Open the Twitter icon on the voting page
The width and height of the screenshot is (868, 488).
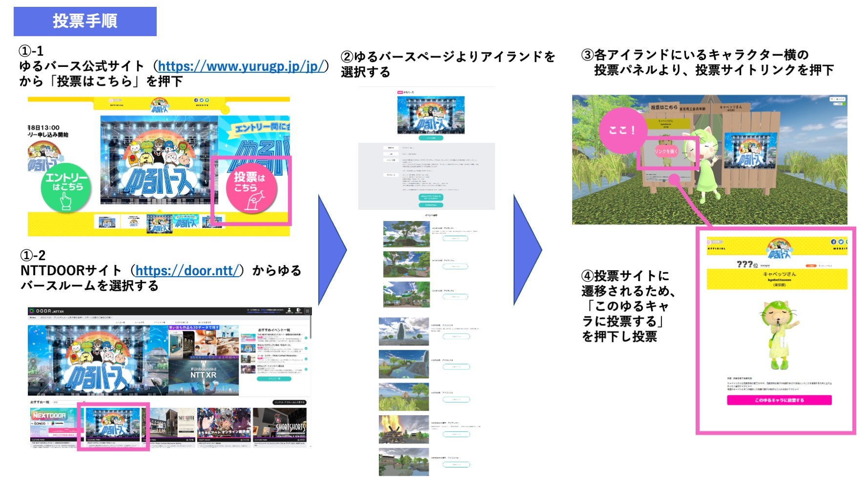click(x=841, y=242)
